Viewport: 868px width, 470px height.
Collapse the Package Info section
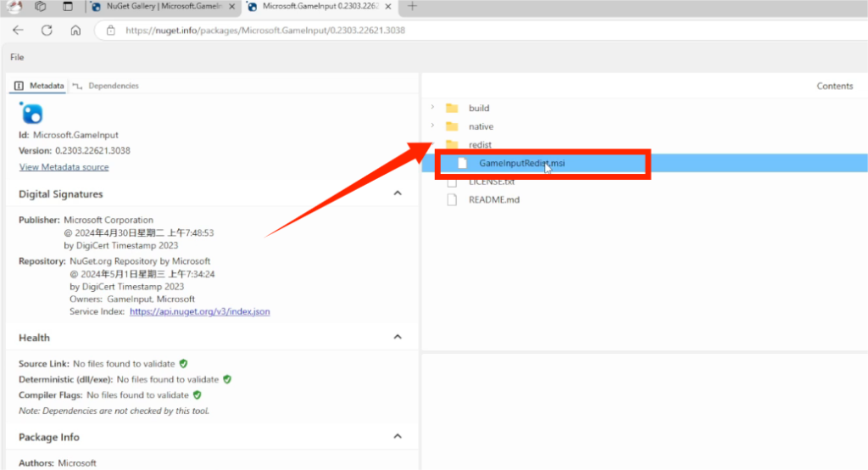398,437
